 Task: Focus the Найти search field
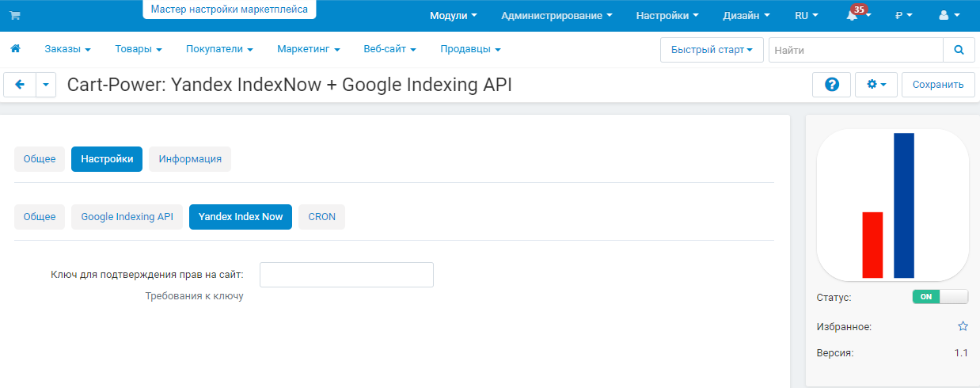click(x=856, y=50)
